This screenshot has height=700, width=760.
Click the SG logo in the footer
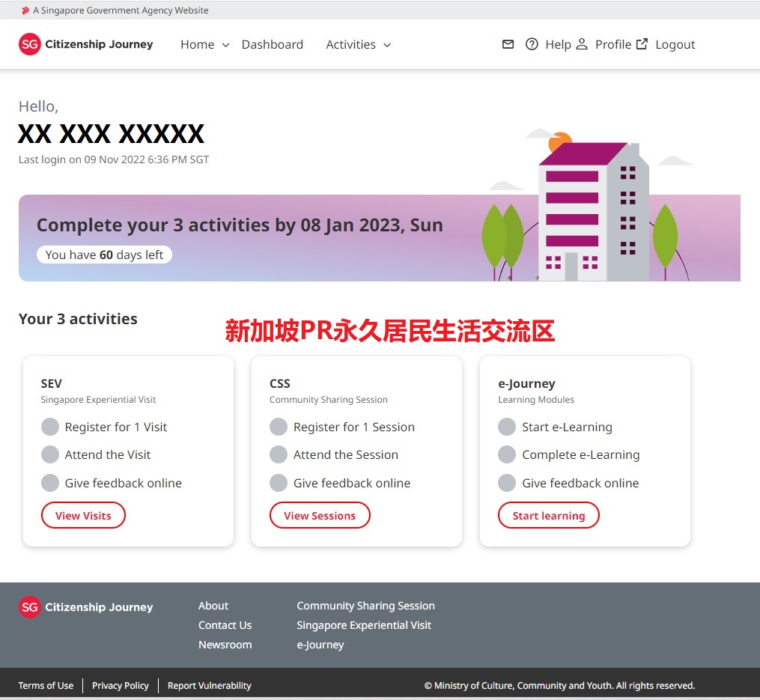coord(29,607)
